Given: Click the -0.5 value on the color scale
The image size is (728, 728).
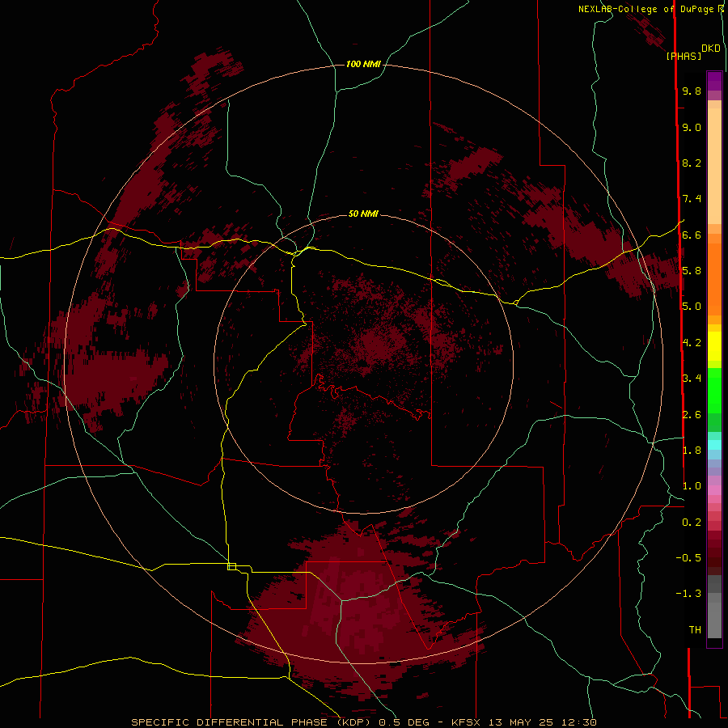Looking at the screenshot, I should coord(688,558).
